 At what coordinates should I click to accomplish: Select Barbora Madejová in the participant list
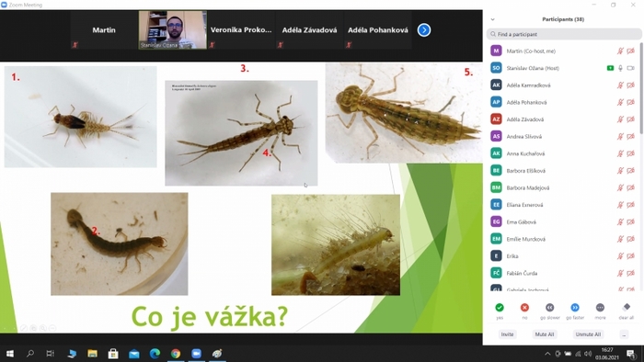coord(563,187)
